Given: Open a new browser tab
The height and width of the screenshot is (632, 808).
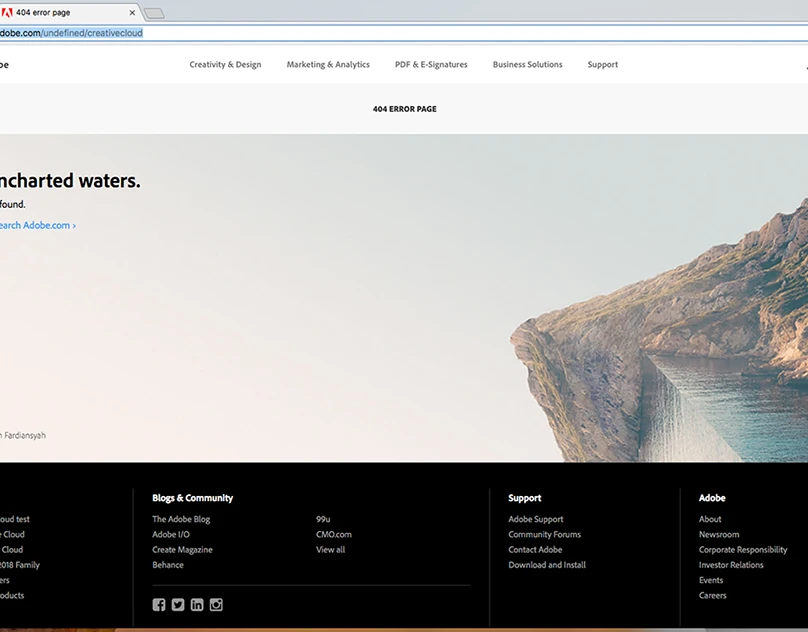Looking at the screenshot, I should (154, 14).
